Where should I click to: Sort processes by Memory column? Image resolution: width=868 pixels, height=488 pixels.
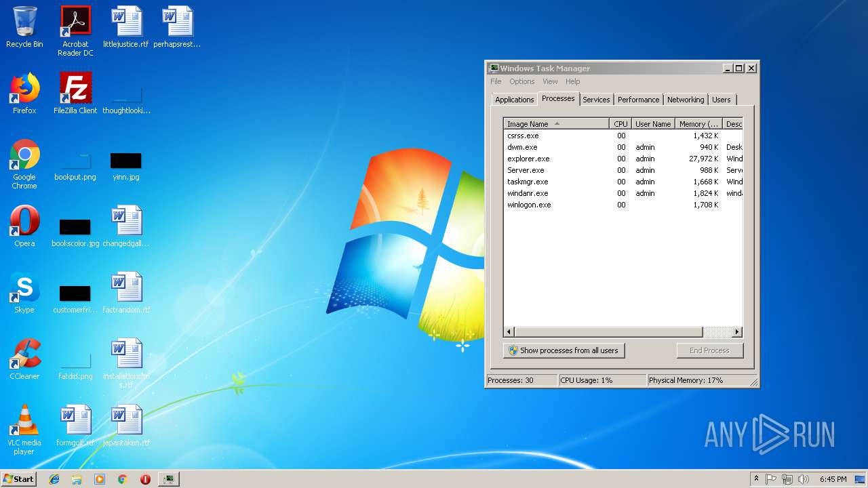pos(698,124)
